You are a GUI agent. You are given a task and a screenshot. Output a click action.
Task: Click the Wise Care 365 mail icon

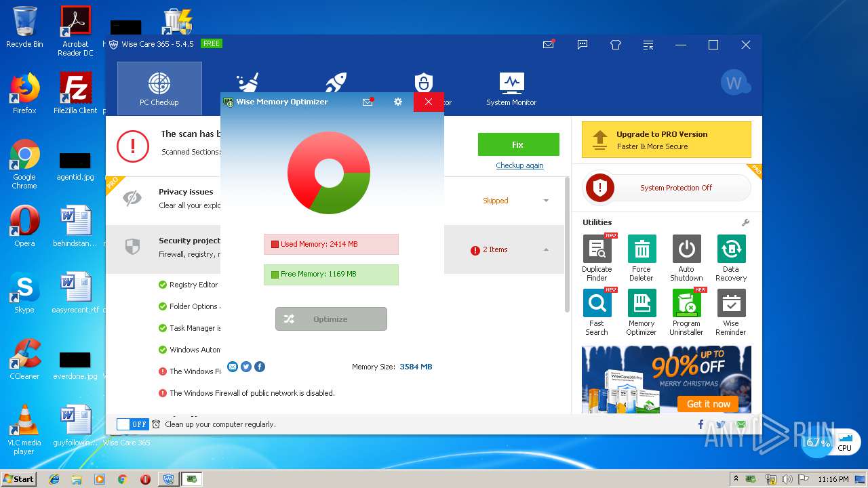(x=549, y=45)
